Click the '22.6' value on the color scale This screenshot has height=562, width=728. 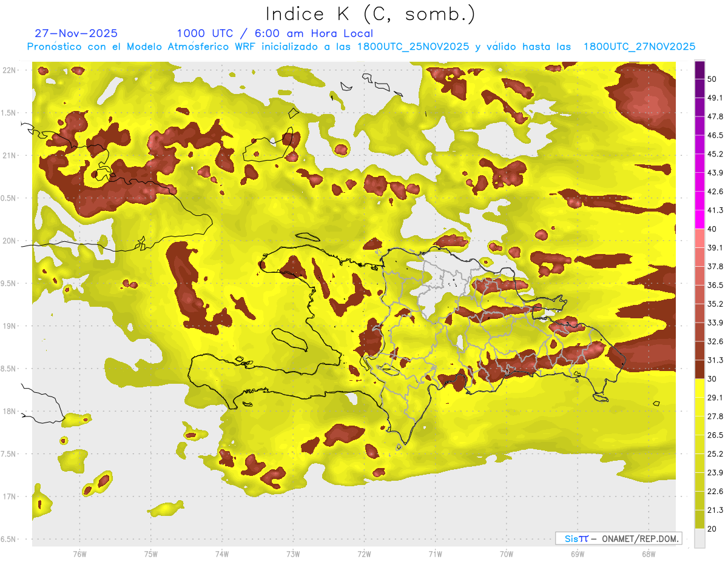(x=715, y=492)
